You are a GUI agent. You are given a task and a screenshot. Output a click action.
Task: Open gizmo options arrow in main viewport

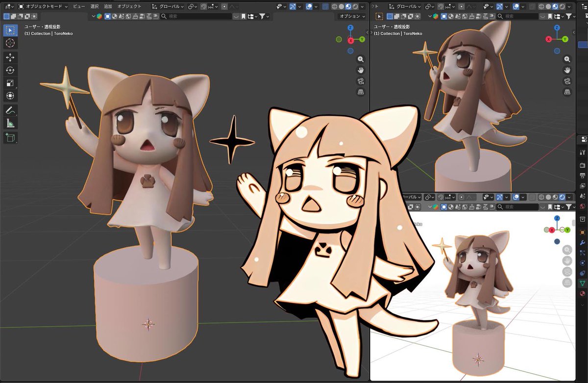tap(300, 7)
